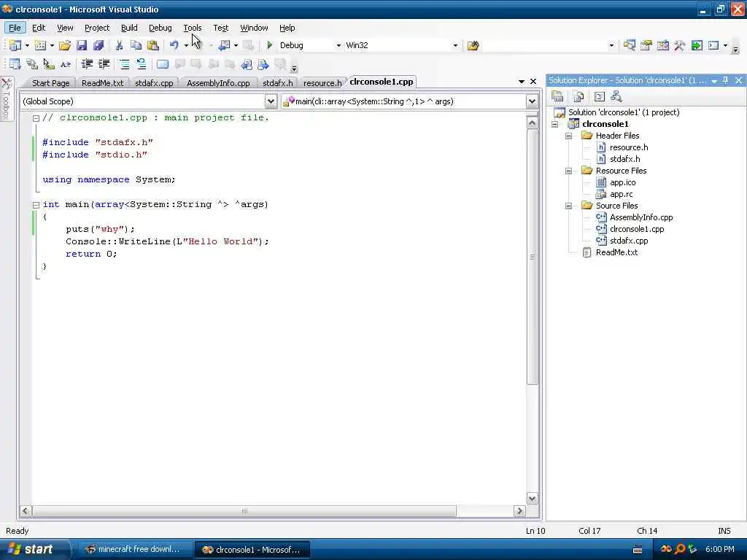Click the Find in Files folder icon
747x560 pixels.
(x=473, y=45)
